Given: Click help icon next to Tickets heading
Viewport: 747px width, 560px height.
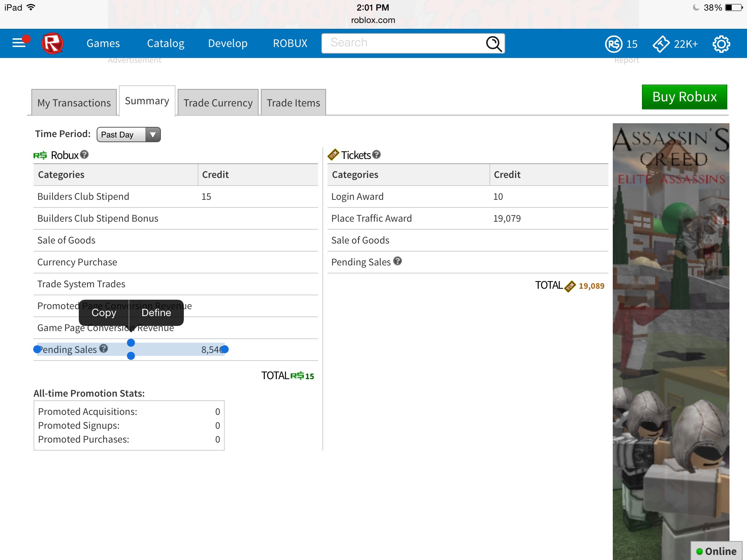Looking at the screenshot, I should [x=376, y=155].
